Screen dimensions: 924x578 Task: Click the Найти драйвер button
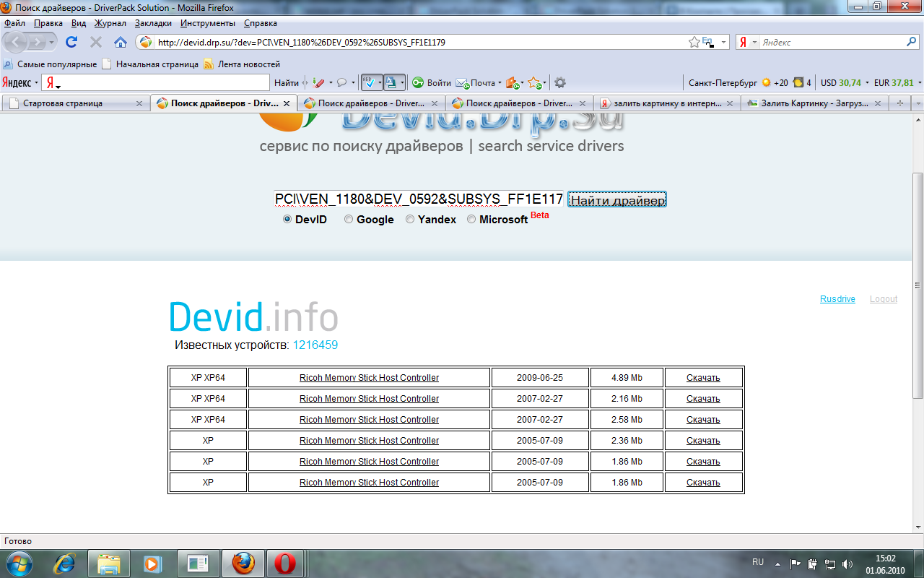click(x=617, y=199)
